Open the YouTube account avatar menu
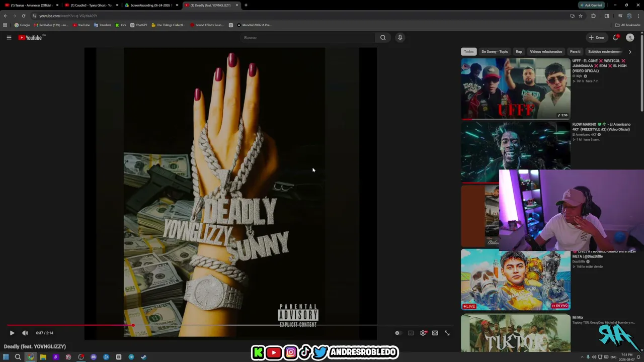644x362 pixels. click(630, 38)
